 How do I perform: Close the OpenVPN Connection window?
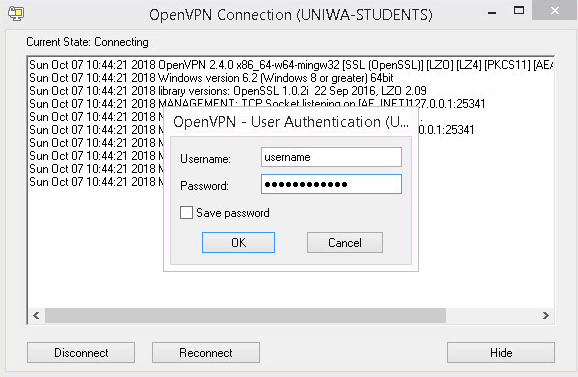click(554, 10)
